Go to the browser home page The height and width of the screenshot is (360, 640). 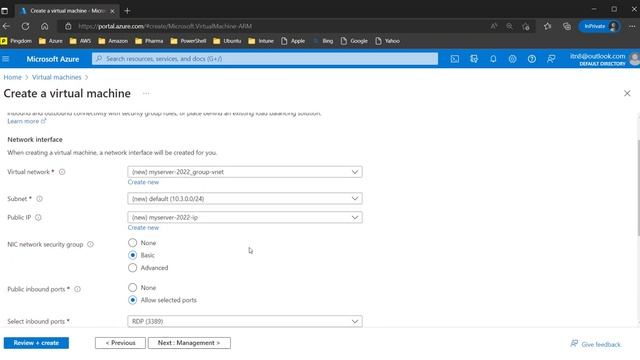(44, 26)
